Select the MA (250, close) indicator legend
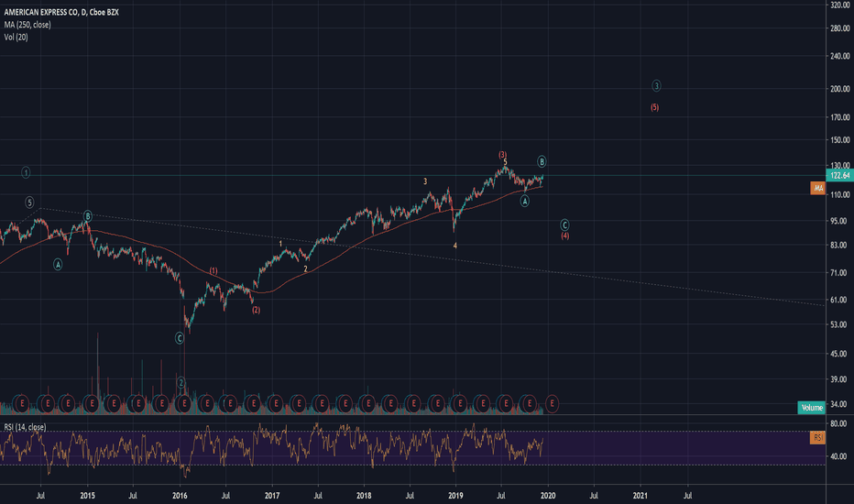This screenshot has height=504, width=854. [x=27, y=25]
